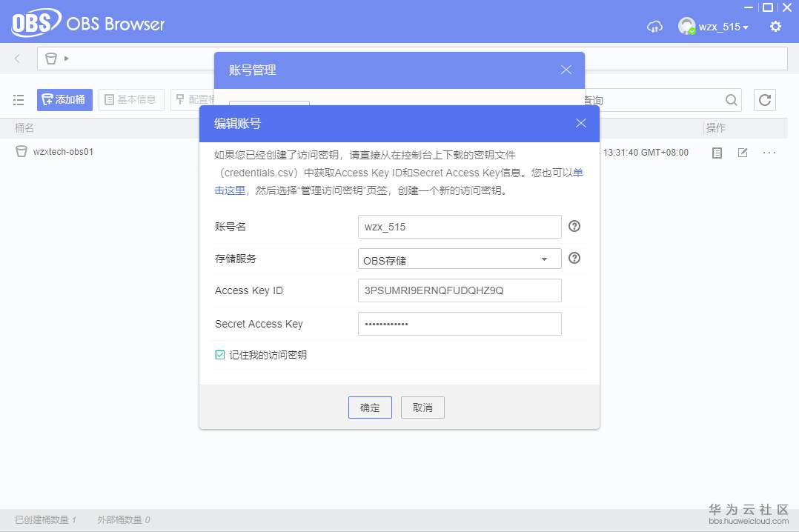Viewport: 799px width, 532px height.
Task: Click the help icon beside 账号名
Action: pyautogui.click(x=574, y=226)
